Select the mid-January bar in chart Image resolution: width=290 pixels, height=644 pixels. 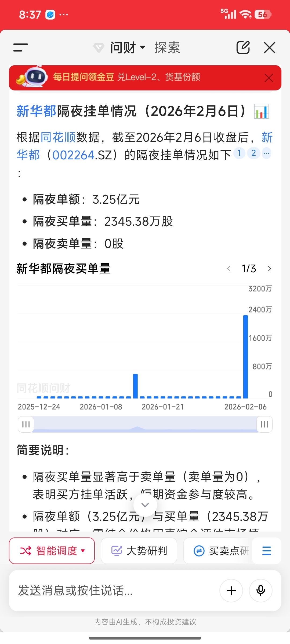tap(135, 386)
